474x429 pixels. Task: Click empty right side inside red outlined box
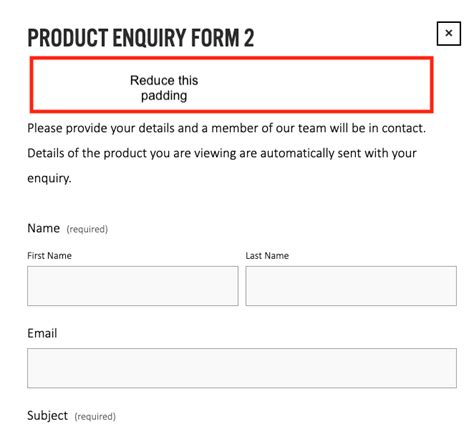click(x=333, y=85)
